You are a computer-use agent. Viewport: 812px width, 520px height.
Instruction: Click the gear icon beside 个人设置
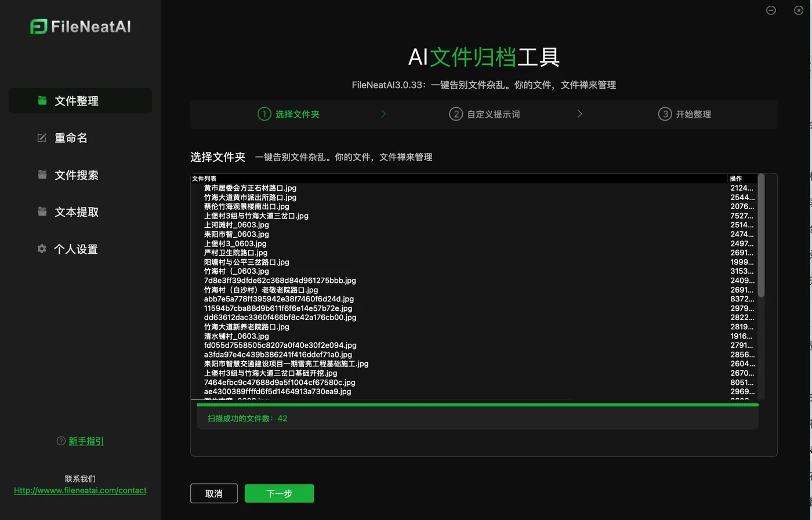42,249
